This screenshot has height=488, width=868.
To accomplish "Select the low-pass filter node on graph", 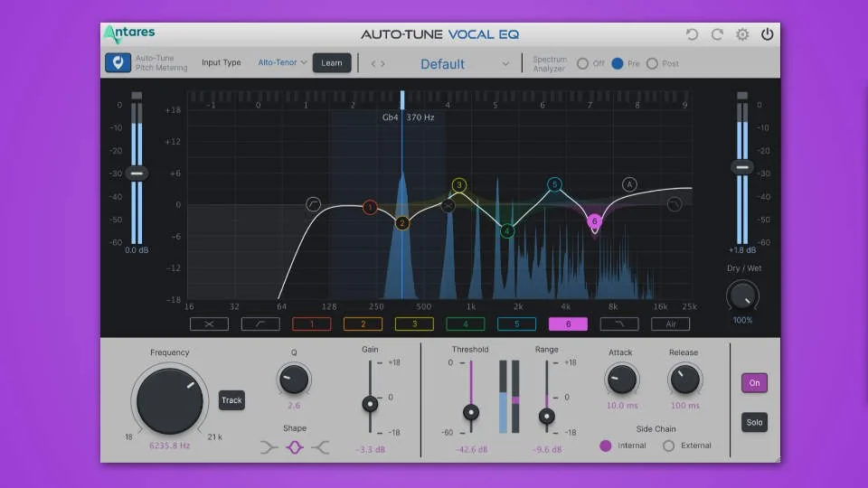I will (675, 204).
